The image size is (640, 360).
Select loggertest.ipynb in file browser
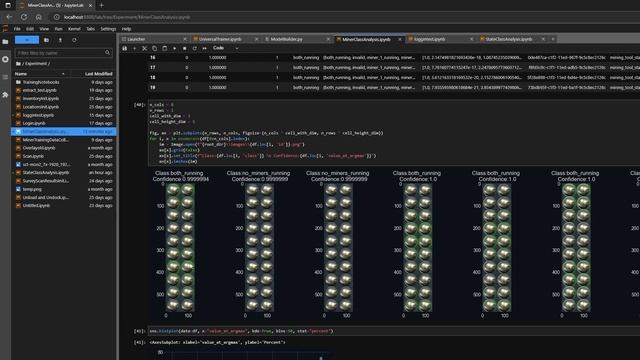(x=63, y=115)
